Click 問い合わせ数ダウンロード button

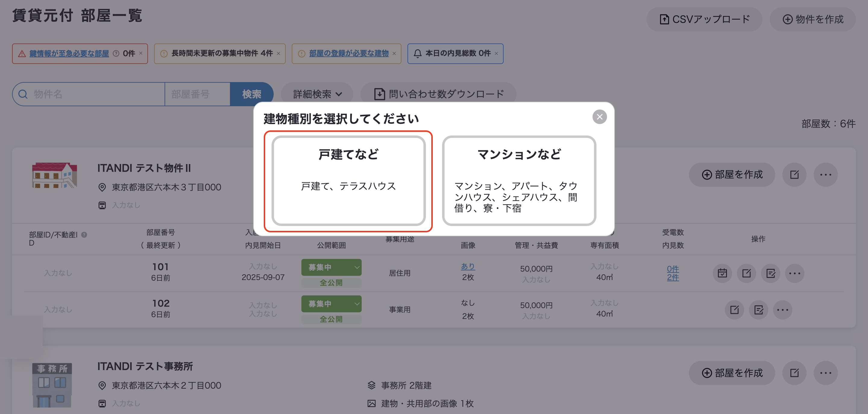pos(439,94)
